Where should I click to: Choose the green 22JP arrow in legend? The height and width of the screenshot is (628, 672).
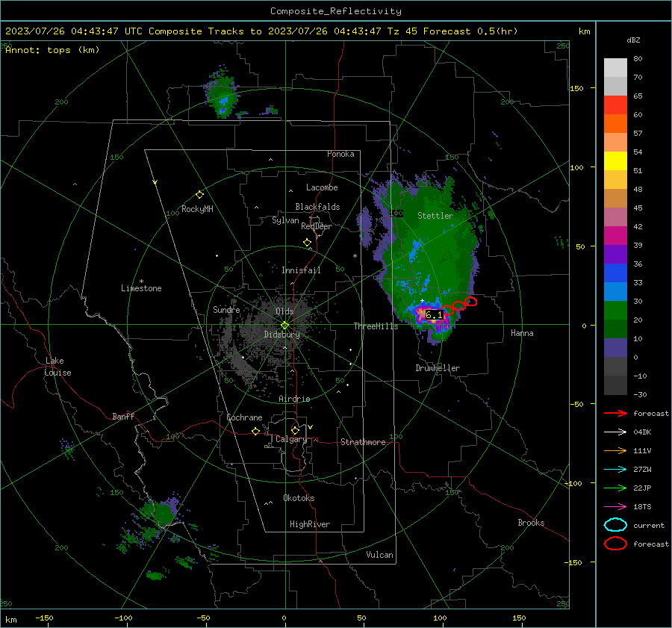click(615, 488)
